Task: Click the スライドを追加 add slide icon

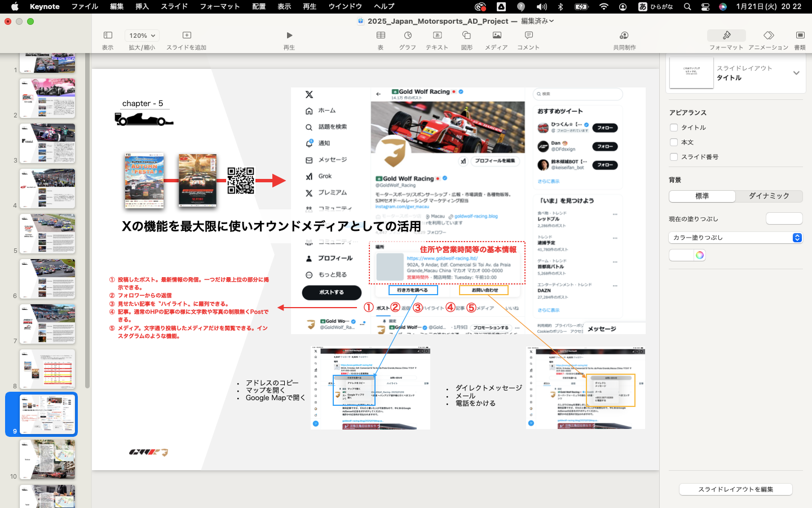Action: [x=187, y=36]
